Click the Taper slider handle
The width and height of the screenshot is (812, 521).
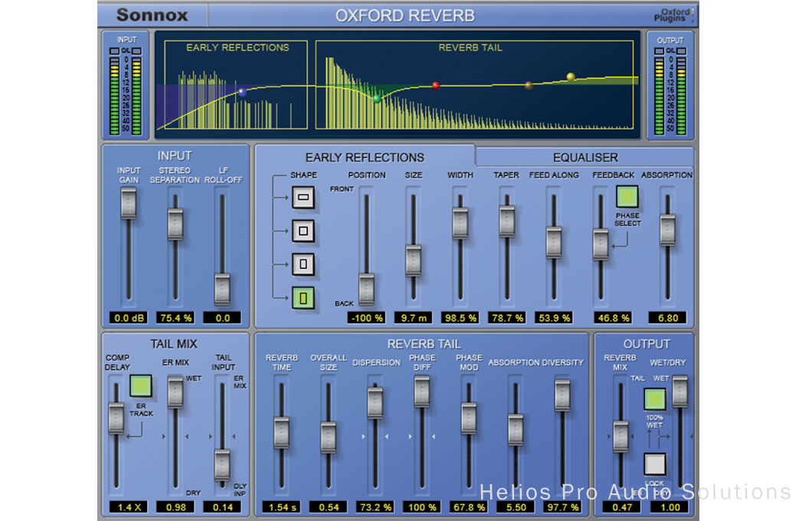[506, 221]
